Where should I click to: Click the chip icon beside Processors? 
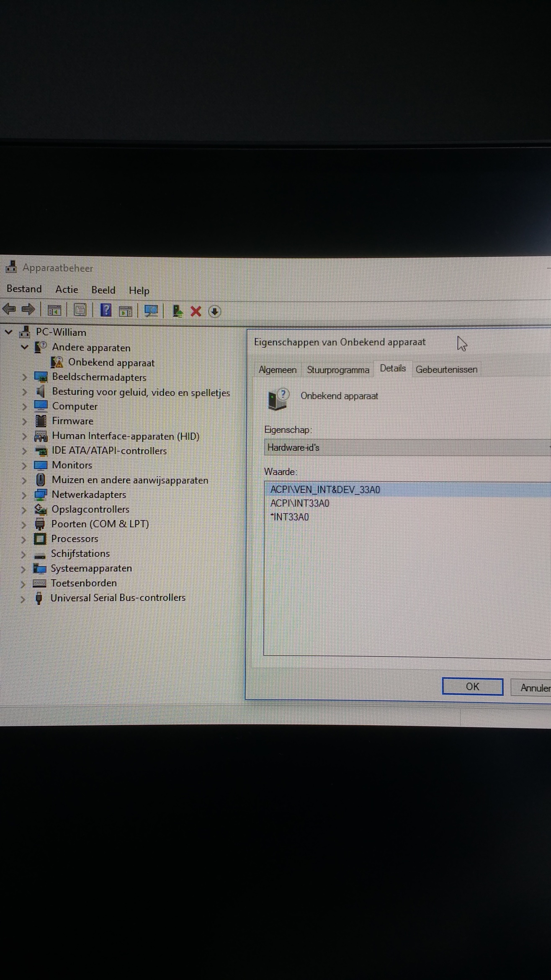pos(40,539)
